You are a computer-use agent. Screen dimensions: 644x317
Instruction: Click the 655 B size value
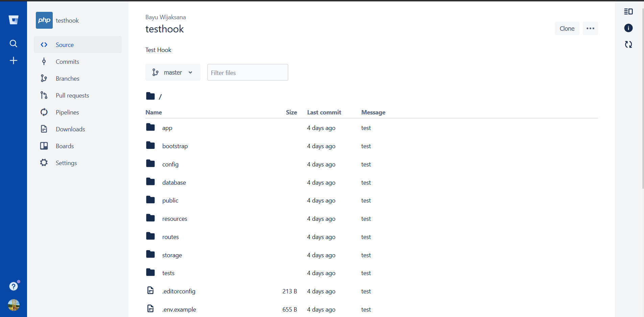290,310
